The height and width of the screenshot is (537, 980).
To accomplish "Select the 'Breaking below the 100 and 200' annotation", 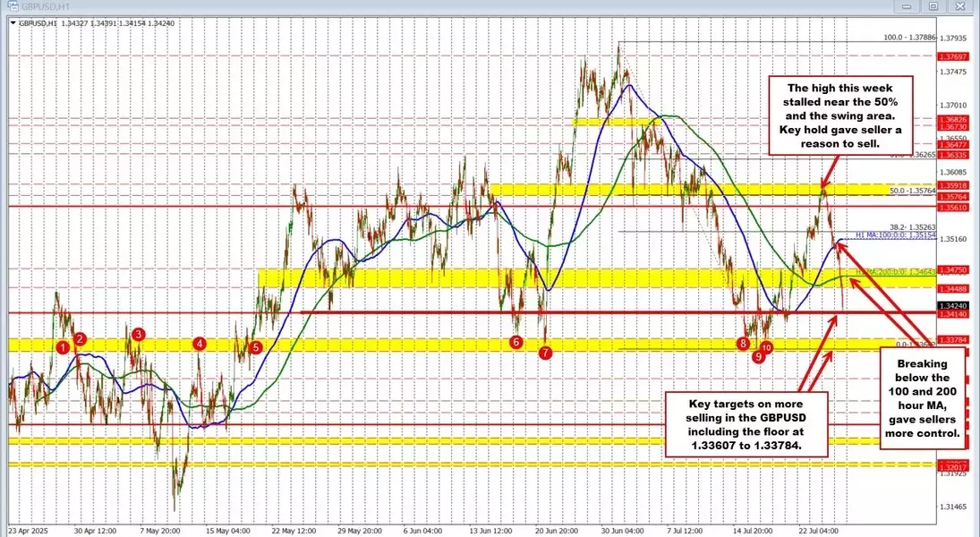I will 923,398.
